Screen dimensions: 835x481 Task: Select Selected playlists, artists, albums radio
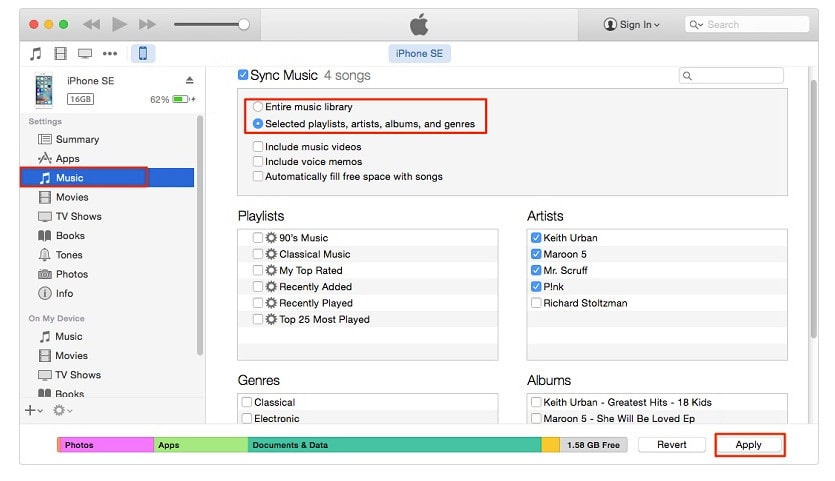click(x=258, y=124)
